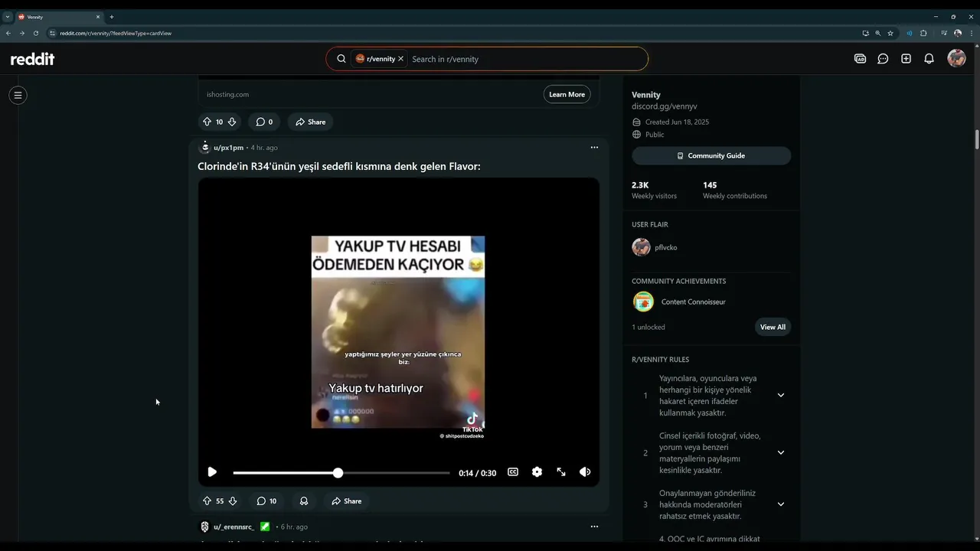Screen dimensions: 980x551
Task: Open Reddit chat
Action: click(x=883, y=59)
